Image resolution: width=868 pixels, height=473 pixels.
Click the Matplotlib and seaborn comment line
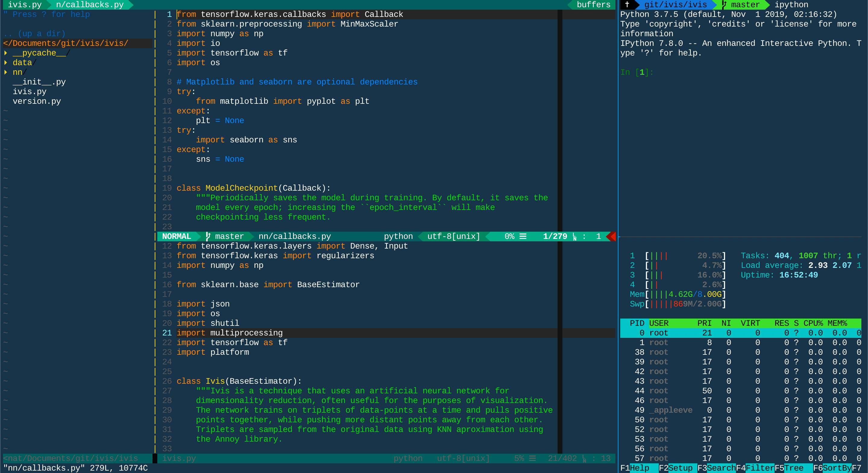297,82
